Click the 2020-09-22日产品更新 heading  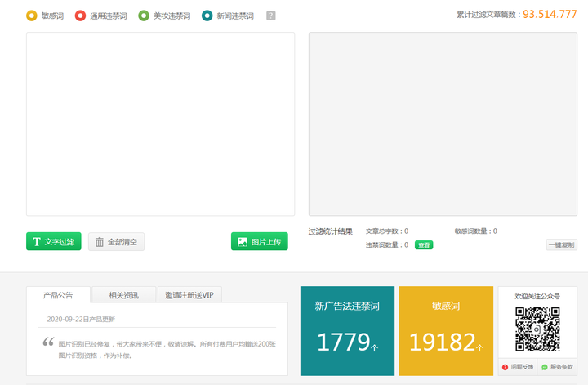pyautogui.click(x=81, y=320)
